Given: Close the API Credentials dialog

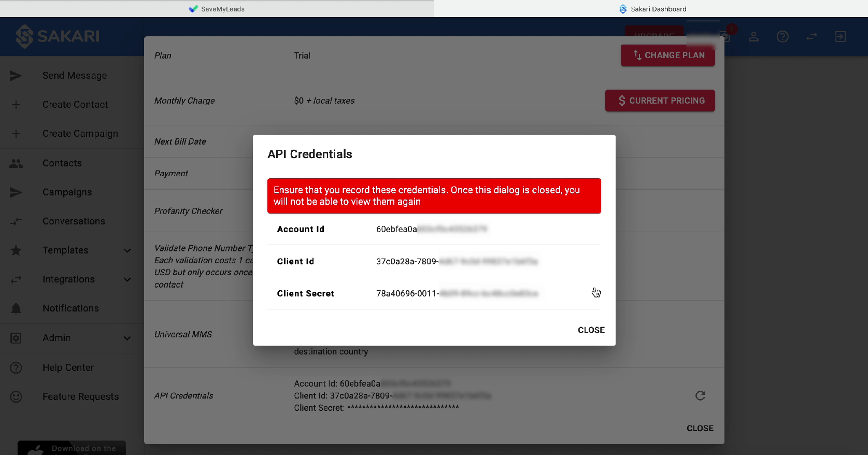Looking at the screenshot, I should [x=591, y=330].
